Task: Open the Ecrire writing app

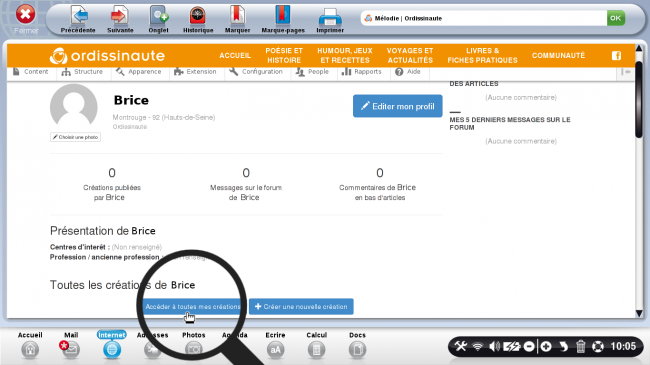Action: 275,346
